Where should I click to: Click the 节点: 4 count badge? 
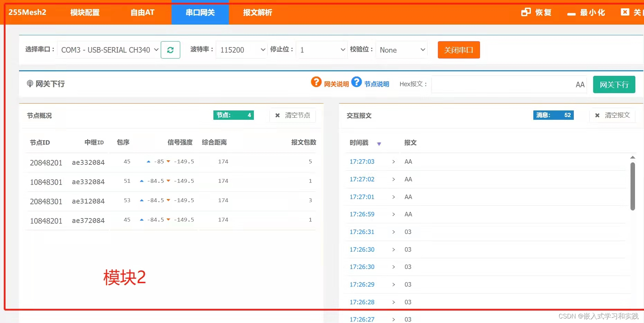(x=233, y=115)
